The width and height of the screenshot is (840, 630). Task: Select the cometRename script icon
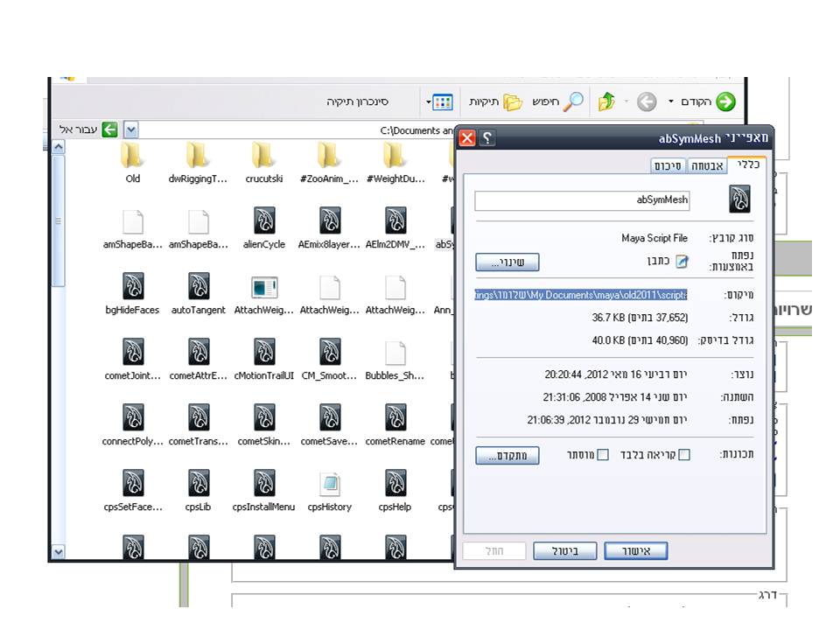tap(395, 417)
